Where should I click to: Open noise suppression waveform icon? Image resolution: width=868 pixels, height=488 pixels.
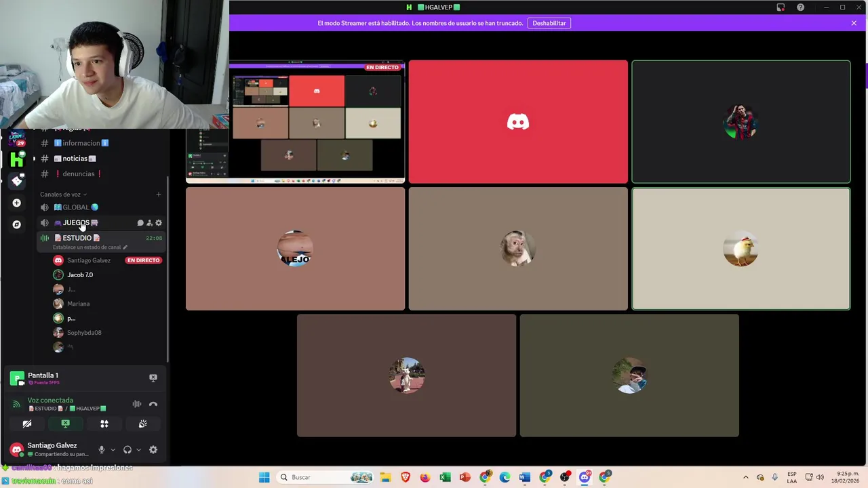point(137,404)
